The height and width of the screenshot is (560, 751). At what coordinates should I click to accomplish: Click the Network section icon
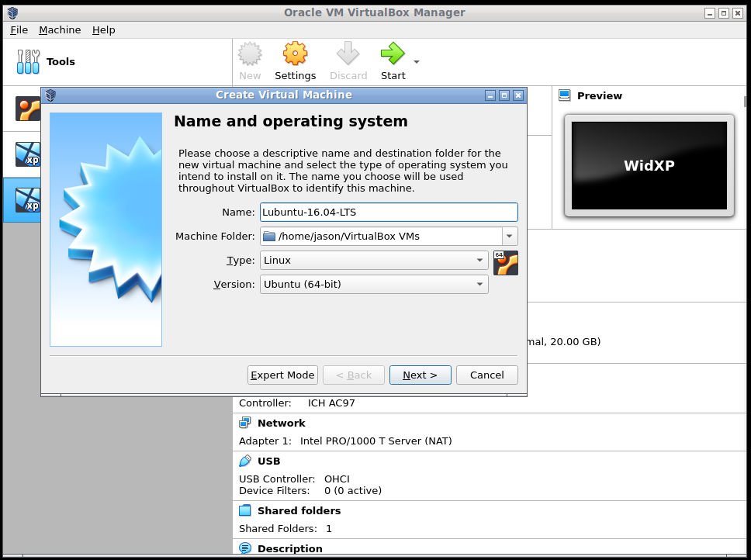244,423
